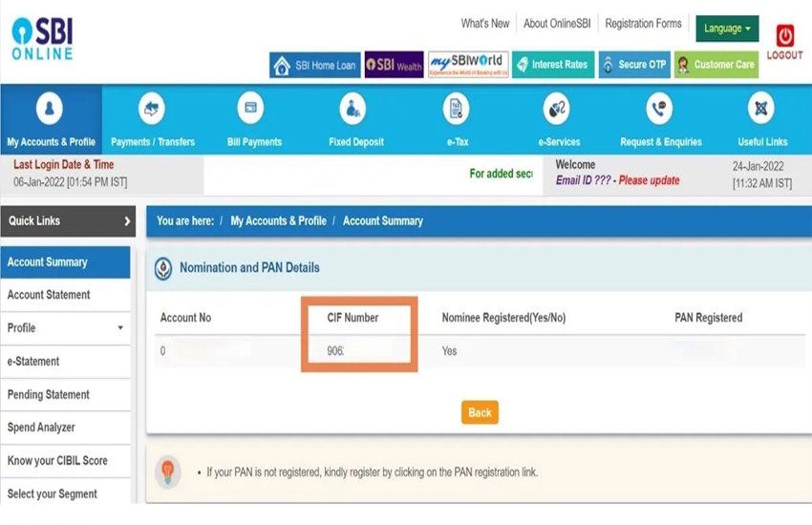
Task: Expand the Quick Links chevron
Action: click(127, 221)
